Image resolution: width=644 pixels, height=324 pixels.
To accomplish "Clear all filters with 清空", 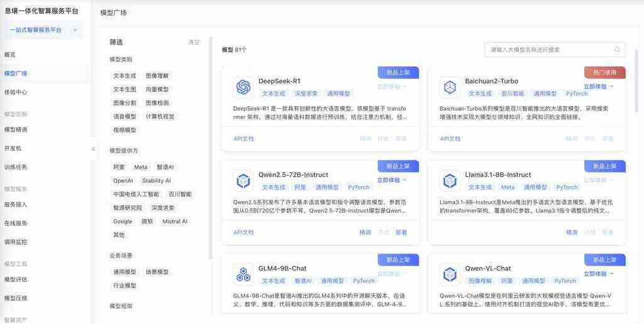I will click(x=194, y=42).
